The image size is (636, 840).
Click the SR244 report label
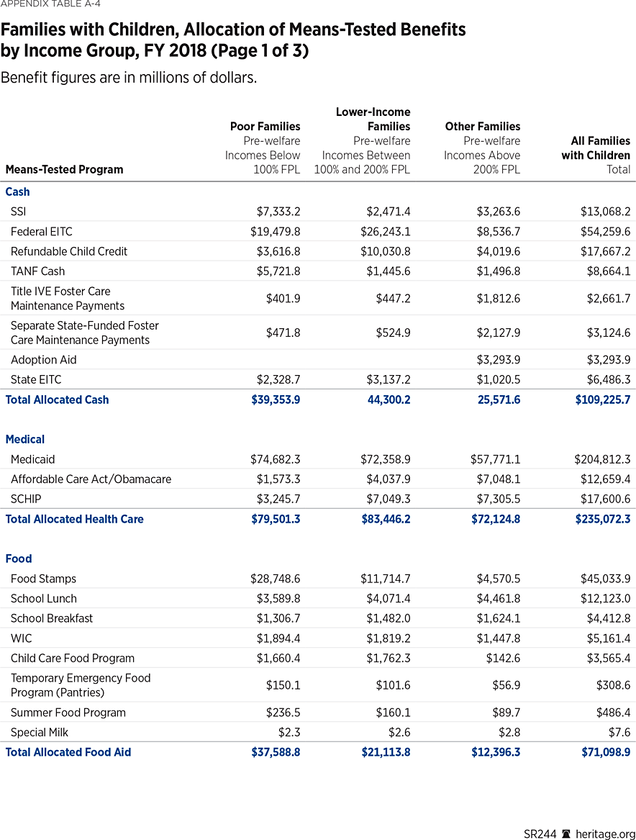tap(540, 834)
